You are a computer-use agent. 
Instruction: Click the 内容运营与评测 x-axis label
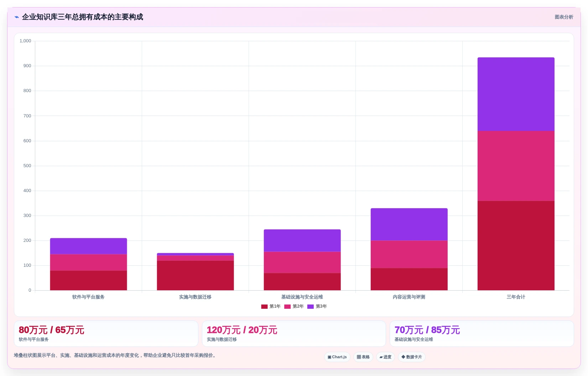coord(409,297)
